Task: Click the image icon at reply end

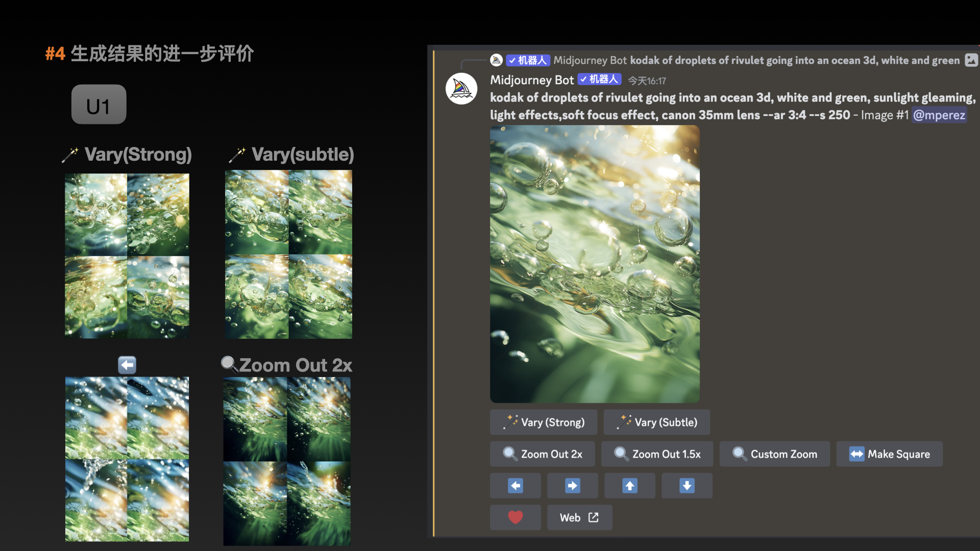Action: (x=971, y=60)
